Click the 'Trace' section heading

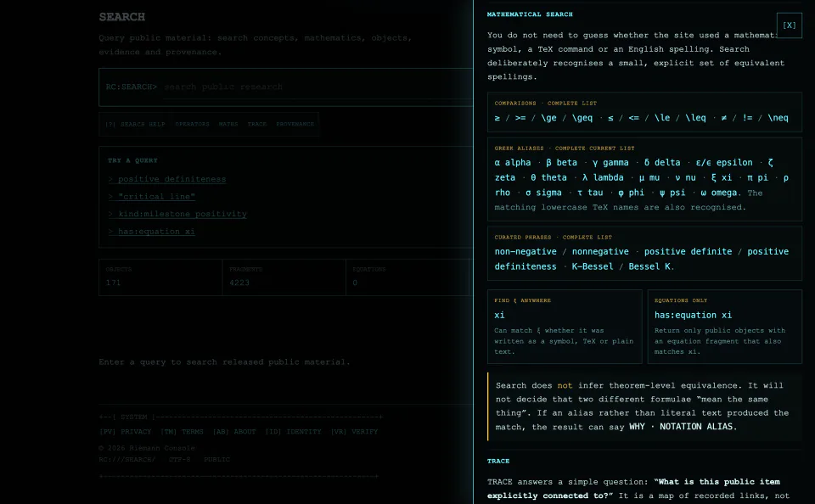pos(498,461)
